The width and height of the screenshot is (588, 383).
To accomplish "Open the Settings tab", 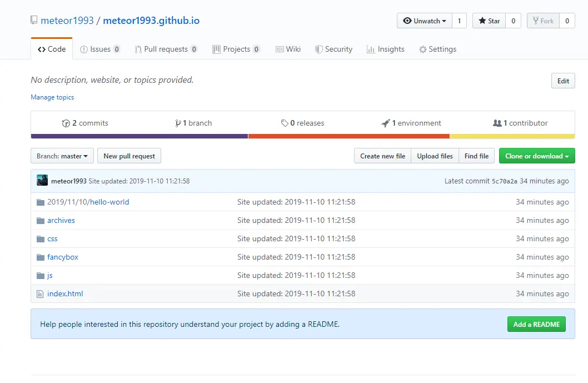I will [x=437, y=49].
